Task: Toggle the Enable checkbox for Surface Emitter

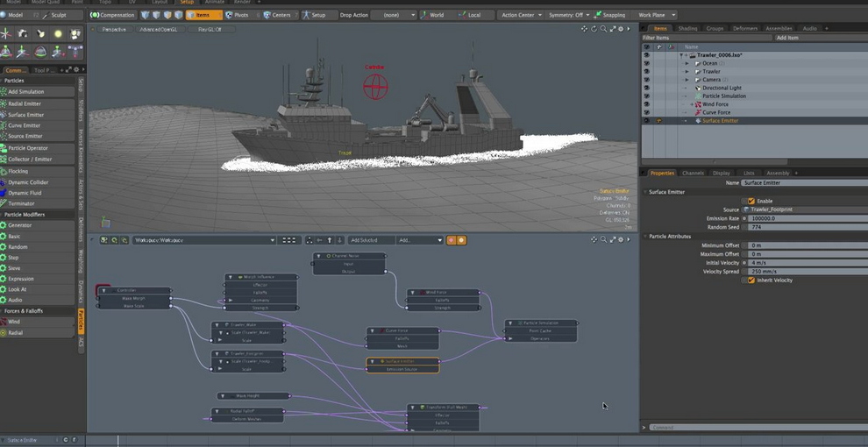Action: 751,201
